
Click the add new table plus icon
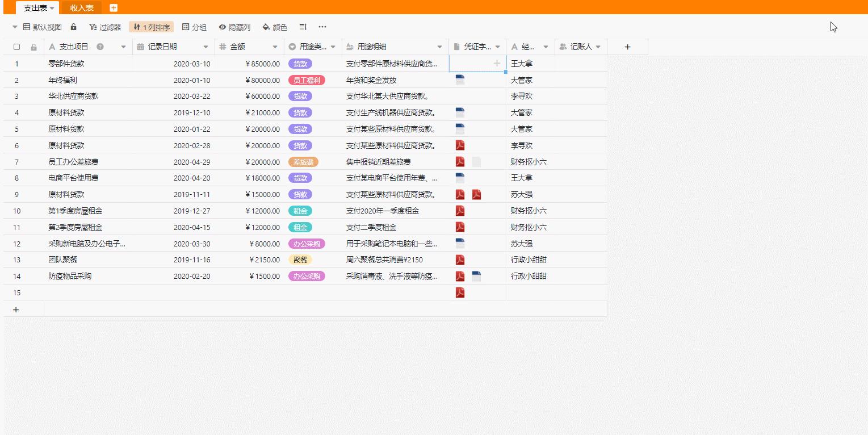pyautogui.click(x=114, y=7)
